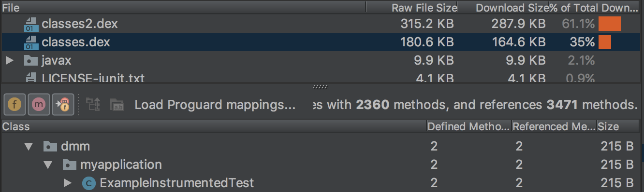Toggle the show fields button

pos(15,104)
